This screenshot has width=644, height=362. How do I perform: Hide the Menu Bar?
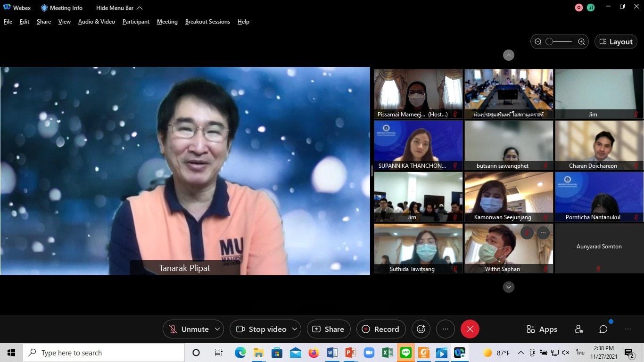[119, 8]
